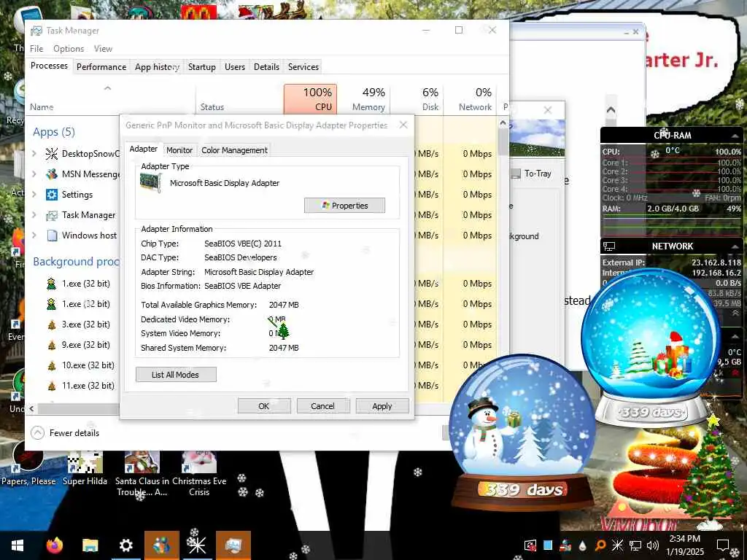Open the Options menu in Task Manager
747x560 pixels.
(69, 49)
